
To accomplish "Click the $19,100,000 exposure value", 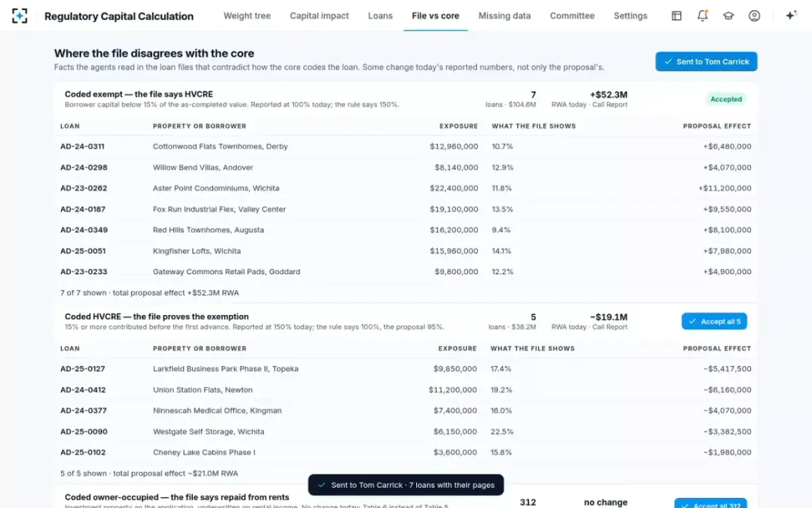I will 454,209.
